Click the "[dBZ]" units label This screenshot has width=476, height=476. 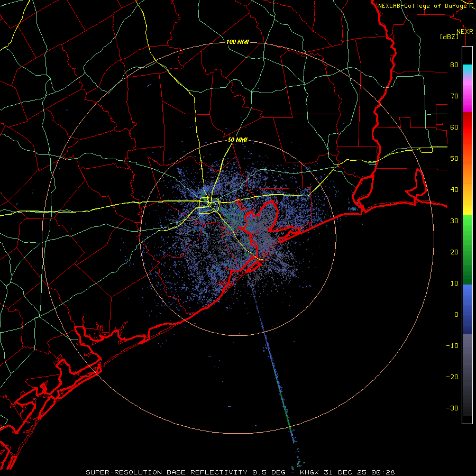pos(449,36)
